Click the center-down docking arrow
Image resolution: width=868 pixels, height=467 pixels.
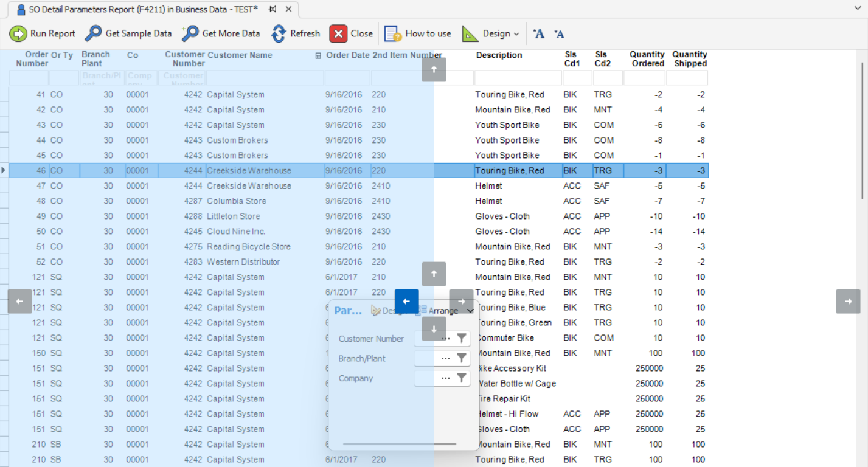(434, 329)
